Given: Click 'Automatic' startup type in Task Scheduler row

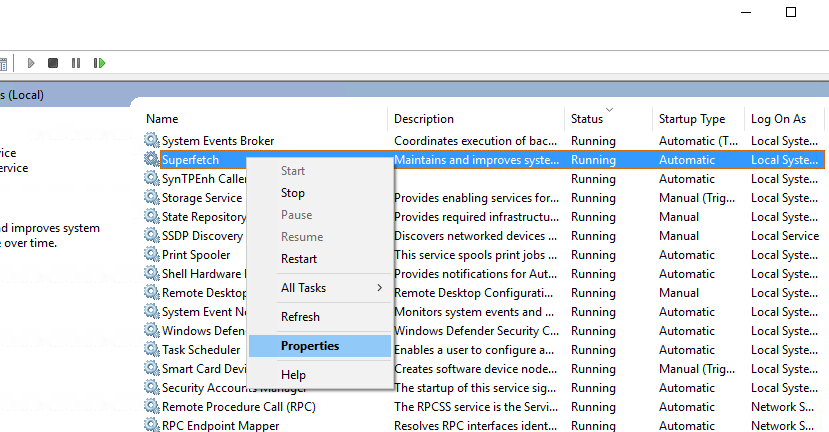Looking at the screenshot, I should pos(687,350).
